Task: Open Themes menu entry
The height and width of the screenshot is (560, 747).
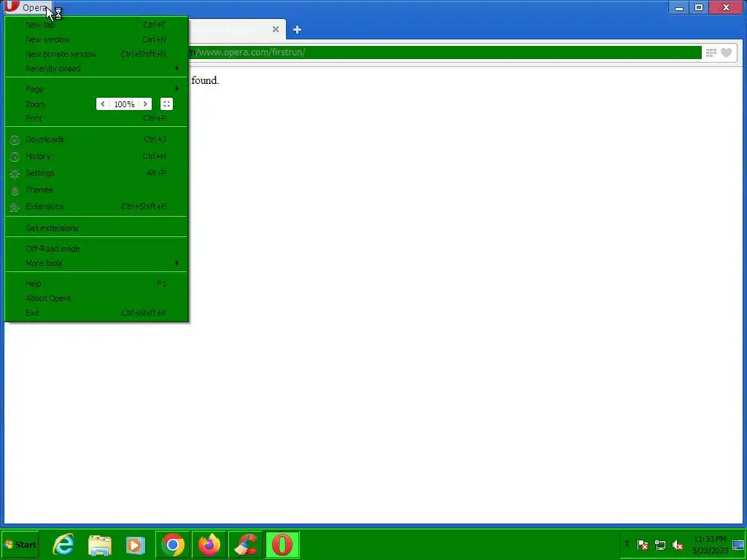Action: [x=96, y=190]
